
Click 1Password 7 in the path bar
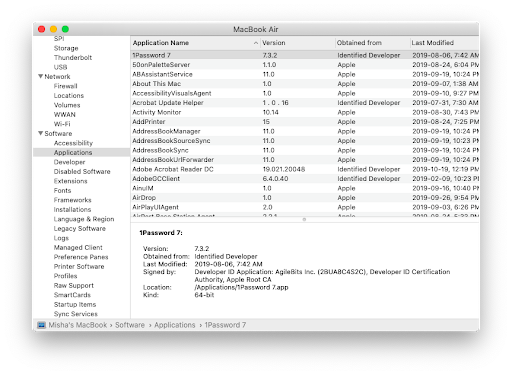225,325
